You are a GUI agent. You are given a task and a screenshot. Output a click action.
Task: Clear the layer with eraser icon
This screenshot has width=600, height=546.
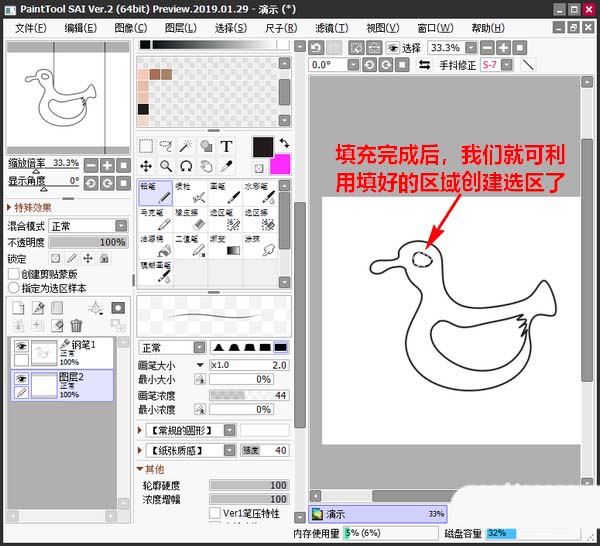[57, 326]
